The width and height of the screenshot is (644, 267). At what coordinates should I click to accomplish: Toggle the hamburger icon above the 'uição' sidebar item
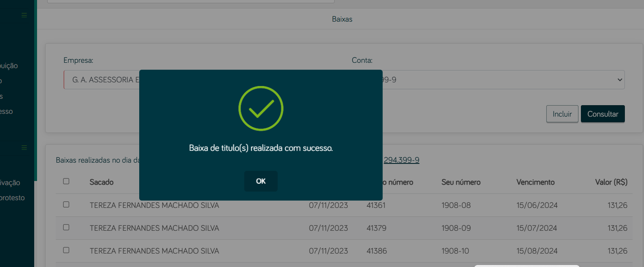(x=24, y=15)
